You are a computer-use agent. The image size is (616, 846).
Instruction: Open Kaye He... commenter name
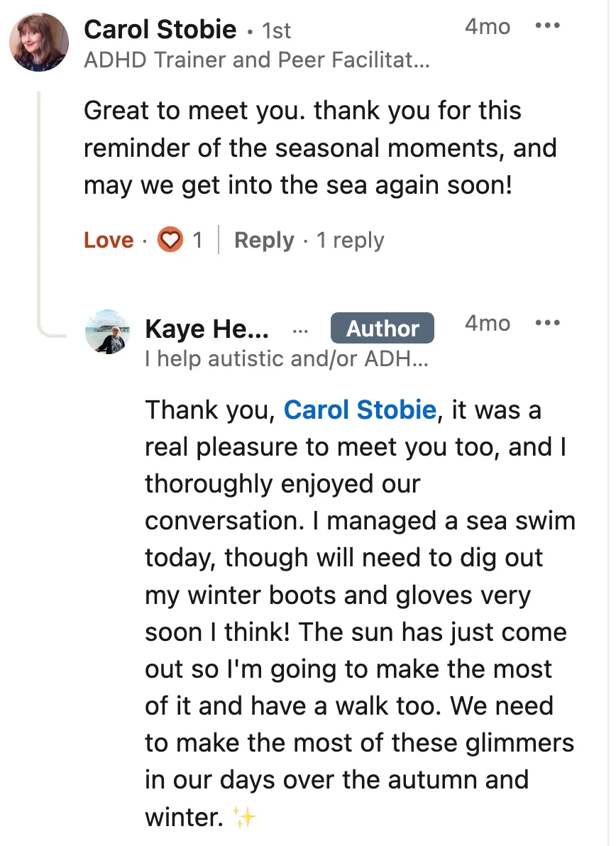(207, 329)
